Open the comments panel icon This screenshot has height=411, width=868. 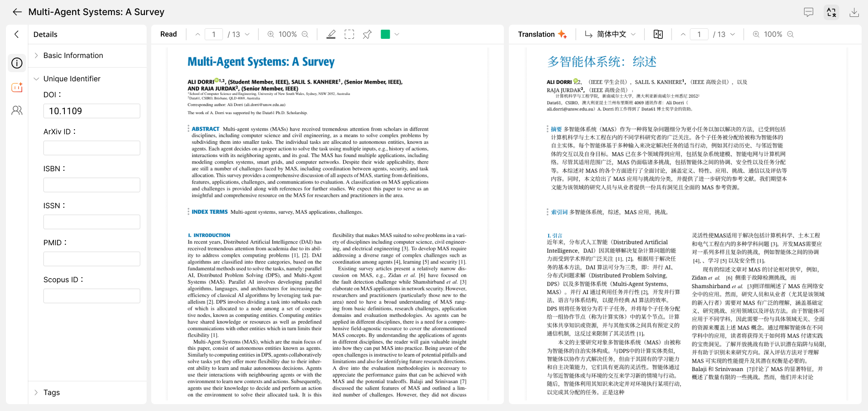pos(809,12)
